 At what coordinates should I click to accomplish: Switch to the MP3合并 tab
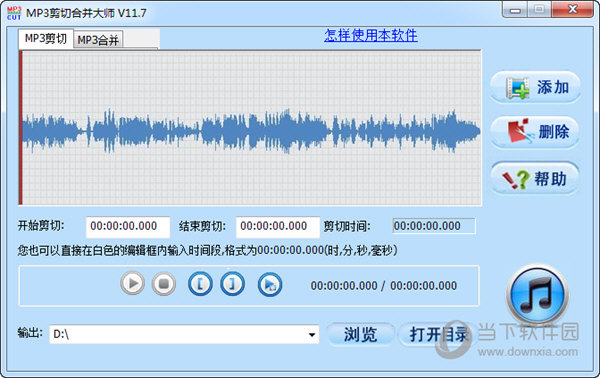(98, 40)
